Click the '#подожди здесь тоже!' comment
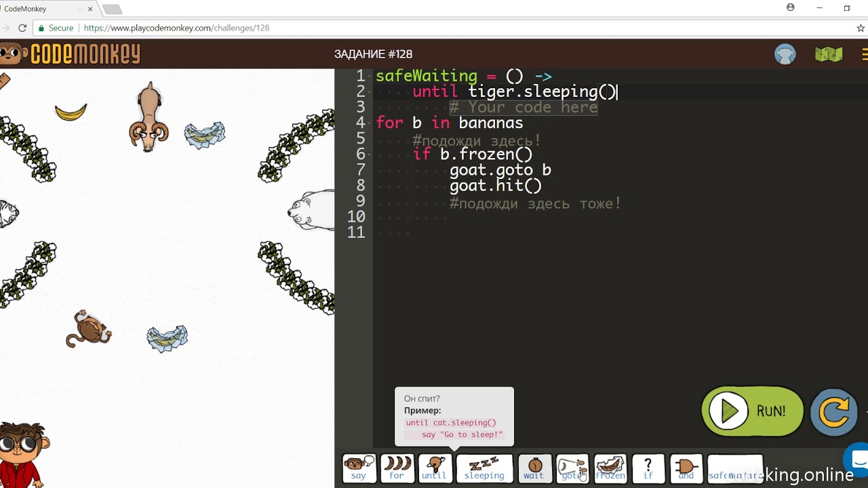This screenshot has width=868, height=488. (x=536, y=203)
